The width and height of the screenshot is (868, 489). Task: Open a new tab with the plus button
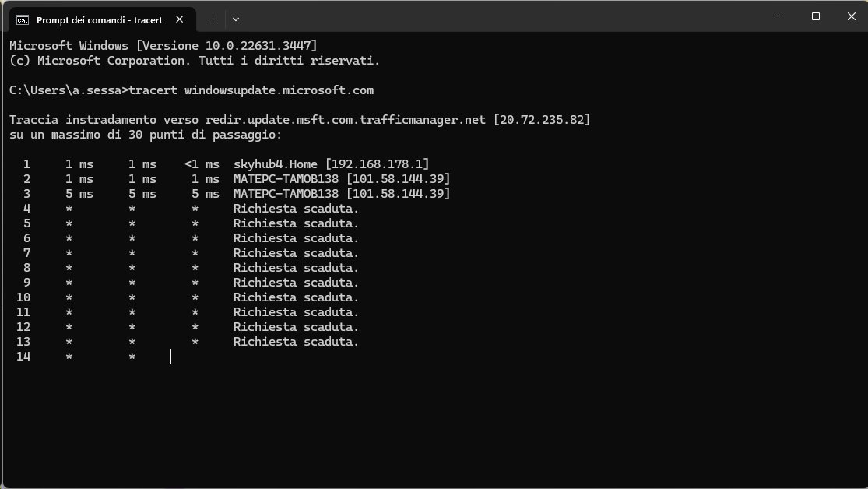[213, 19]
